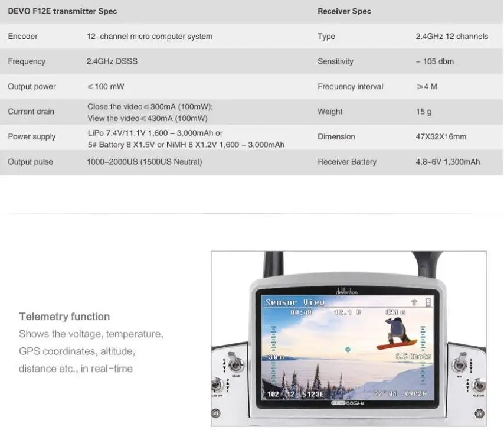Select the 'Current drain' label

tap(31, 112)
